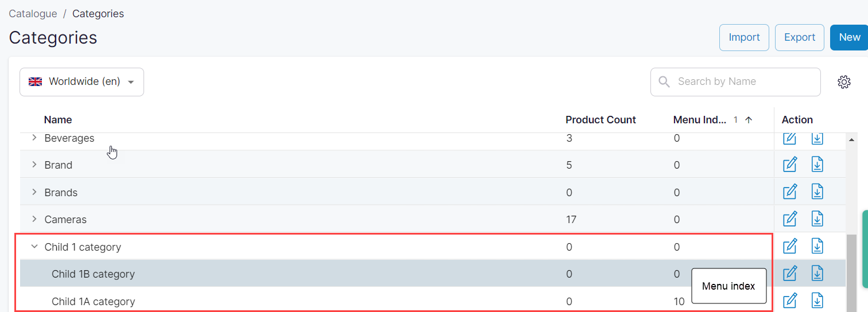This screenshot has width=868, height=312.
Task: Edit the Child 1 category row
Action: coord(790,247)
